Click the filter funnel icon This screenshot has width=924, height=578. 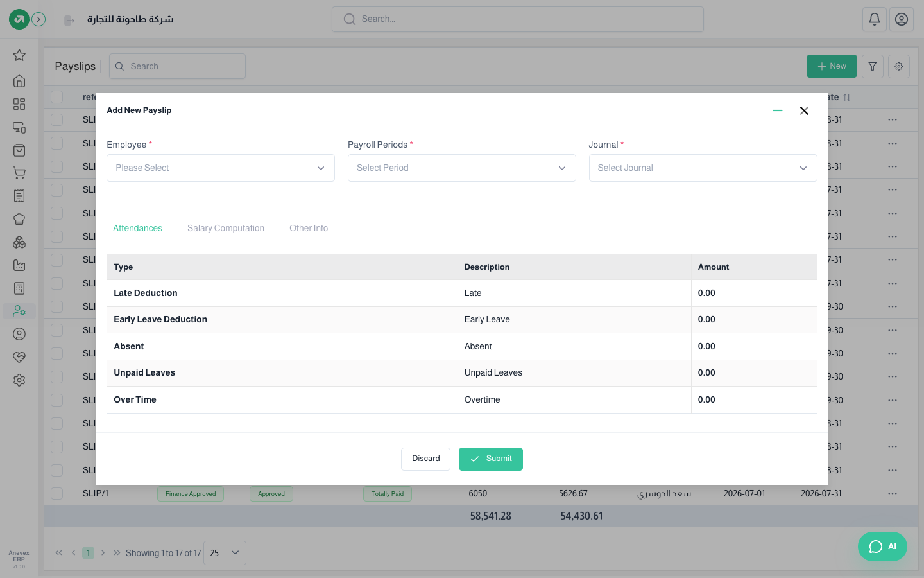(x=873, y=66)
